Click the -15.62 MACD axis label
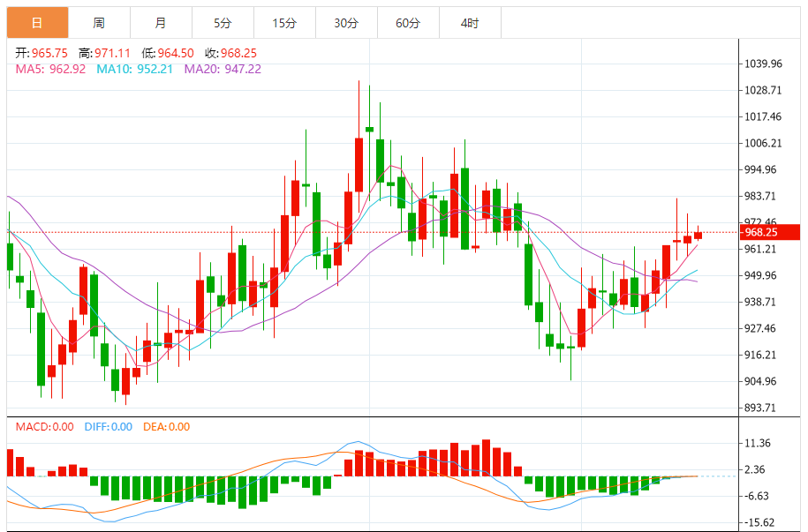808x532 pixels. pos(759,522)
